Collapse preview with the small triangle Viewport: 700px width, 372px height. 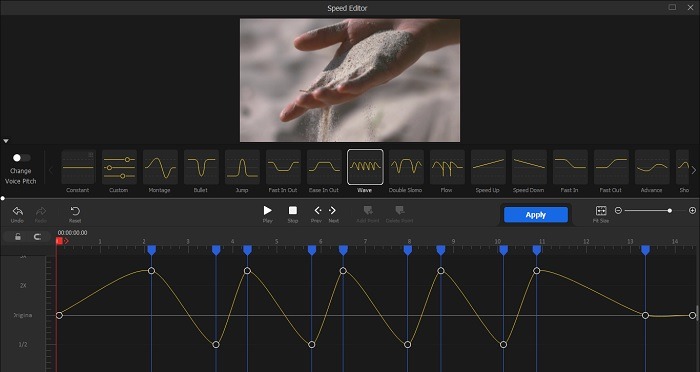[6, 141]
